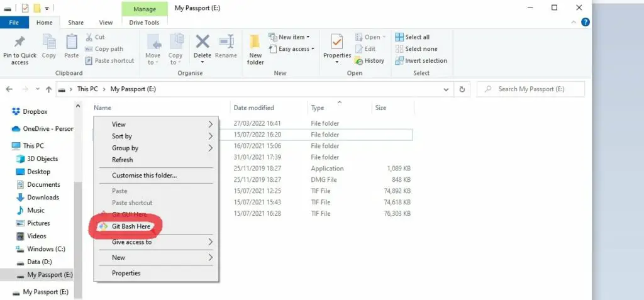
Task: Sort by the Date modified column
Action: [268, 108]
